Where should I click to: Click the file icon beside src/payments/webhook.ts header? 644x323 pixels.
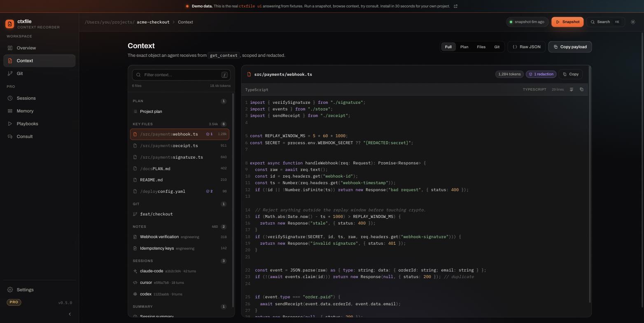tap(249, 75)
